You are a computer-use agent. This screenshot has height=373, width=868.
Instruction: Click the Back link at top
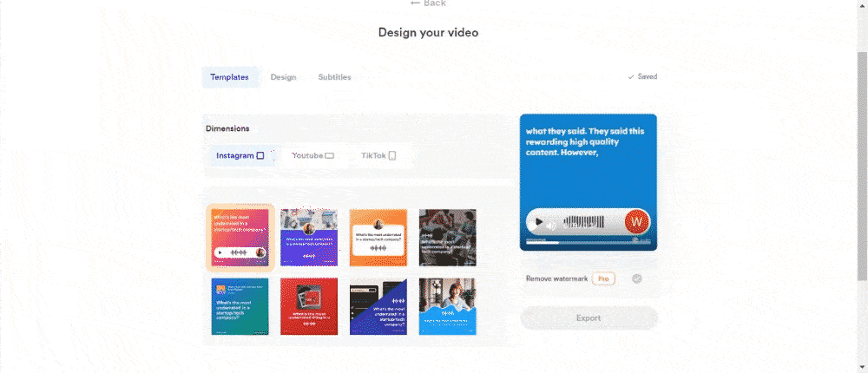pos(428,3)
